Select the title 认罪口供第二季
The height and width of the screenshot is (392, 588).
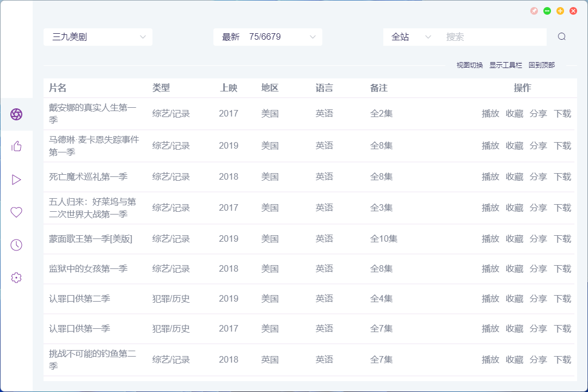79,299
